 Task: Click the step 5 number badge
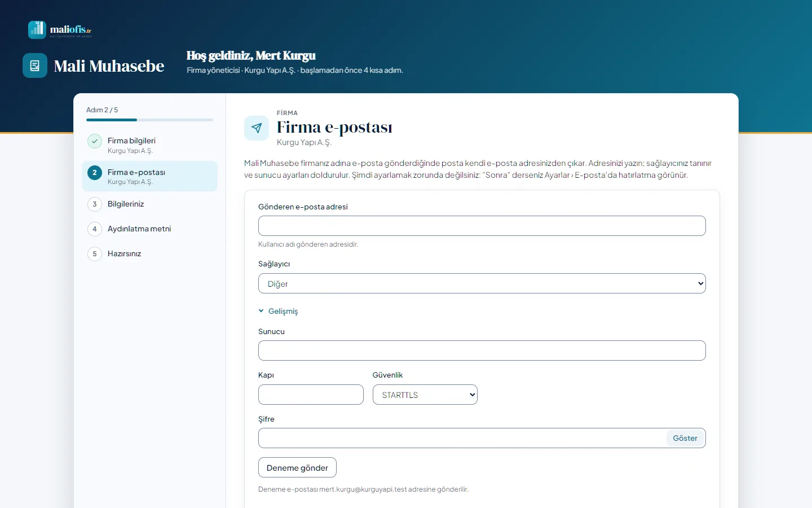coord(95,254)
